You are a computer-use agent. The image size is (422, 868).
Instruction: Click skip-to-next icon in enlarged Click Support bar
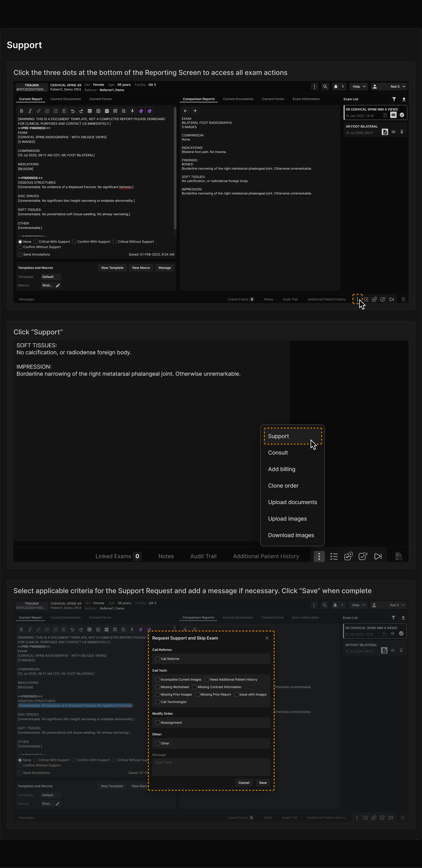click(378, 556)
